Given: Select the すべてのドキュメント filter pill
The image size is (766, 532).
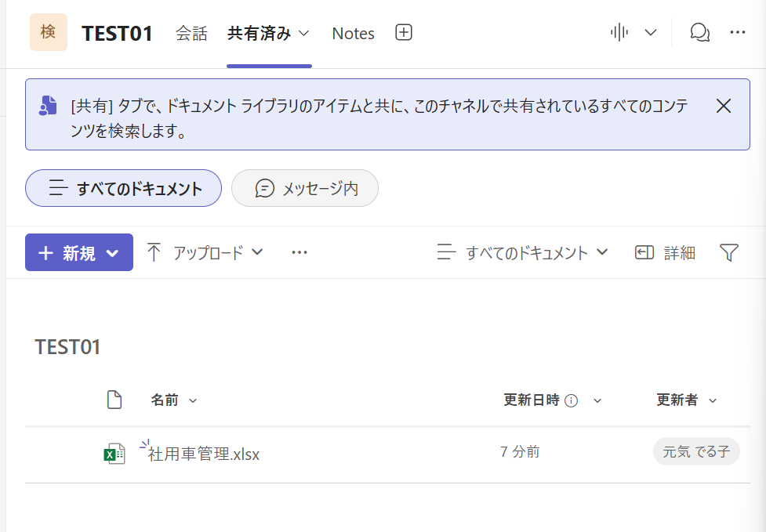Looking at the screenshot, I should coord(124,188).
